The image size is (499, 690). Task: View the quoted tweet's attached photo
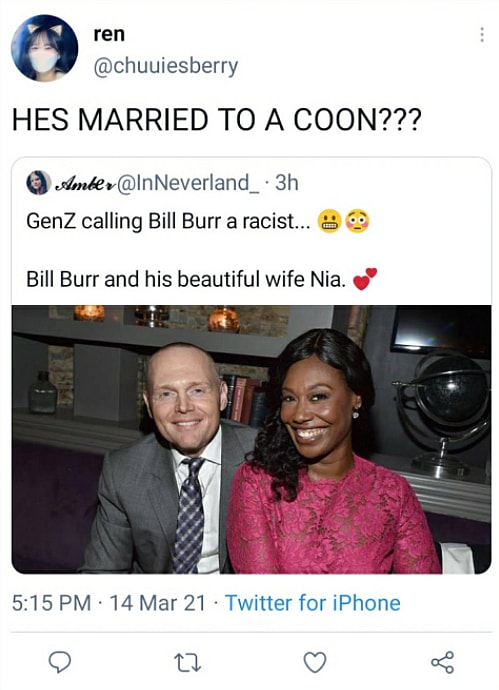pyautogui.click(x=251, y=439)
